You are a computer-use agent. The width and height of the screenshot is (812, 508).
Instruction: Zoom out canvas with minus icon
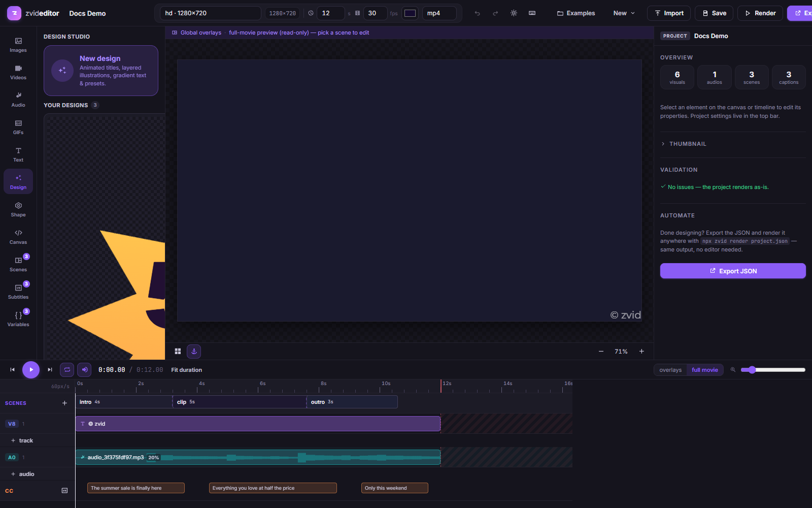click(x=601, y=352)
